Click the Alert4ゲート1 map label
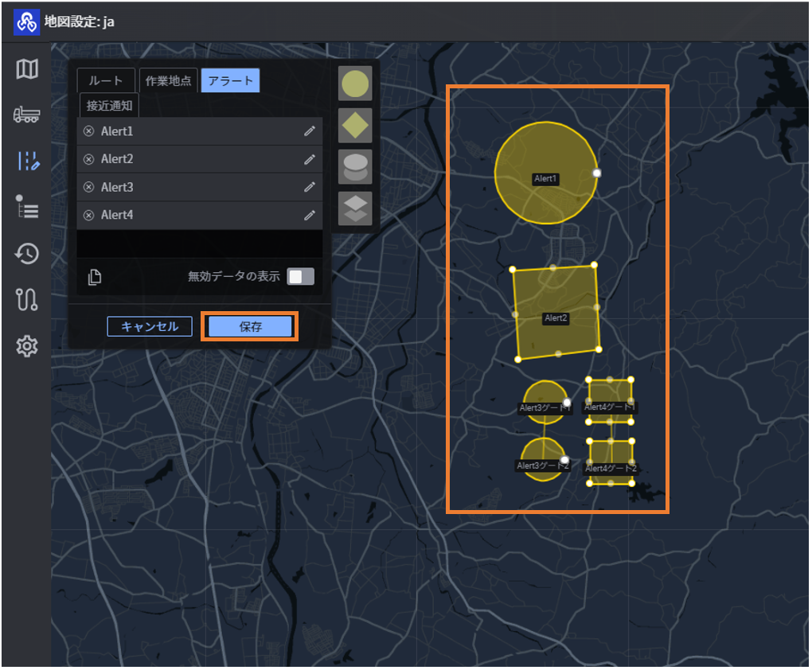Viewport: 812px width, 670px height. click(x=610, y=407)
